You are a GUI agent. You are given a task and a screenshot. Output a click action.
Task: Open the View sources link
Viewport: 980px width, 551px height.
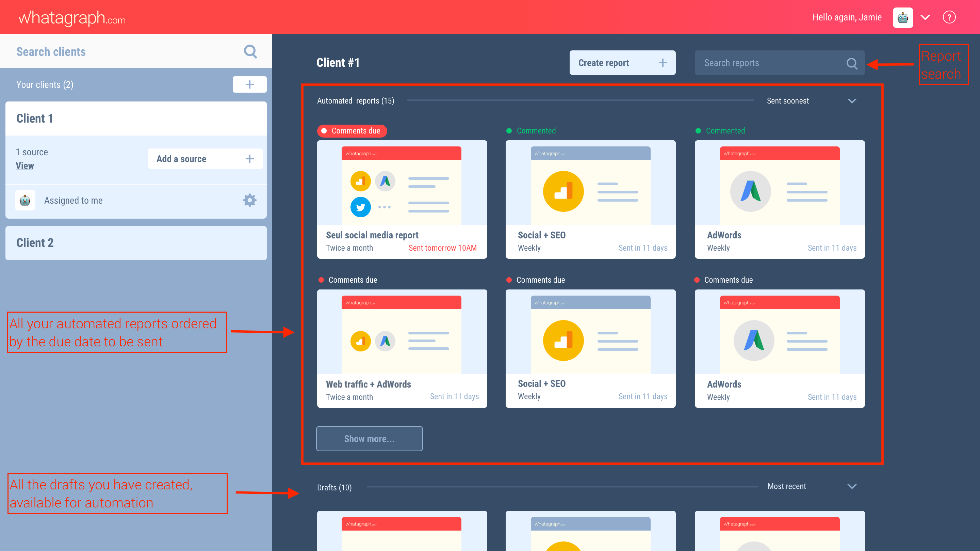(25, 166)
